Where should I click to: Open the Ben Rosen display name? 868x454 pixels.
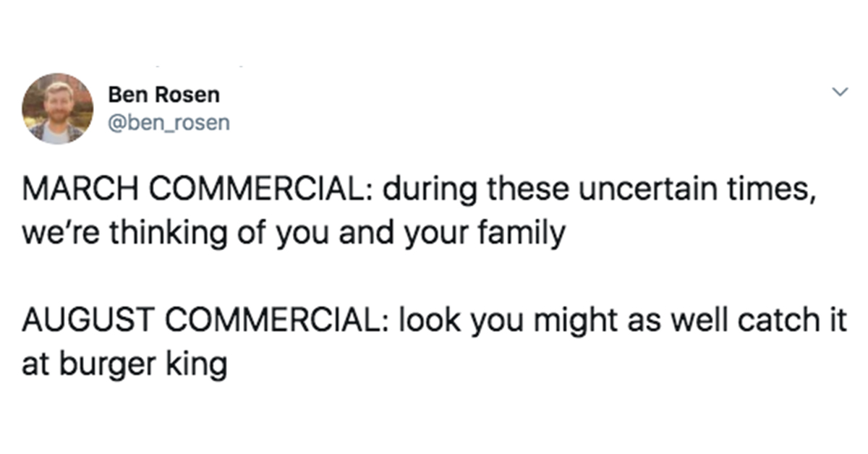click(163, 94)
